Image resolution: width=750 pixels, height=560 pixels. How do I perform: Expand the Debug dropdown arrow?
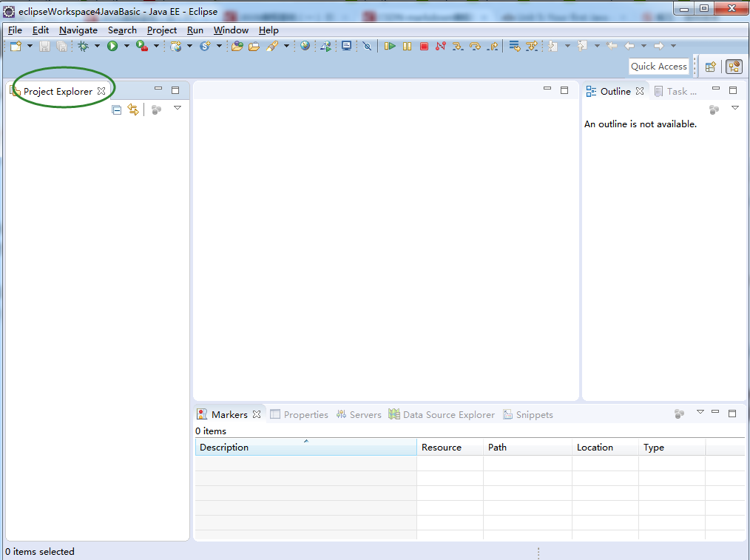point(97,46)
